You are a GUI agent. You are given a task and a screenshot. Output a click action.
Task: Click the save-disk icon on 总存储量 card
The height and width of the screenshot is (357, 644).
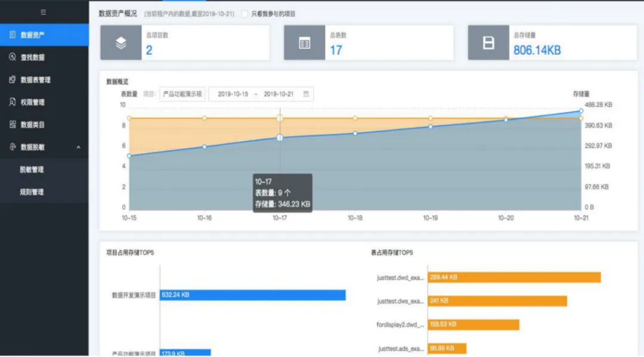(x=488, y=43)
